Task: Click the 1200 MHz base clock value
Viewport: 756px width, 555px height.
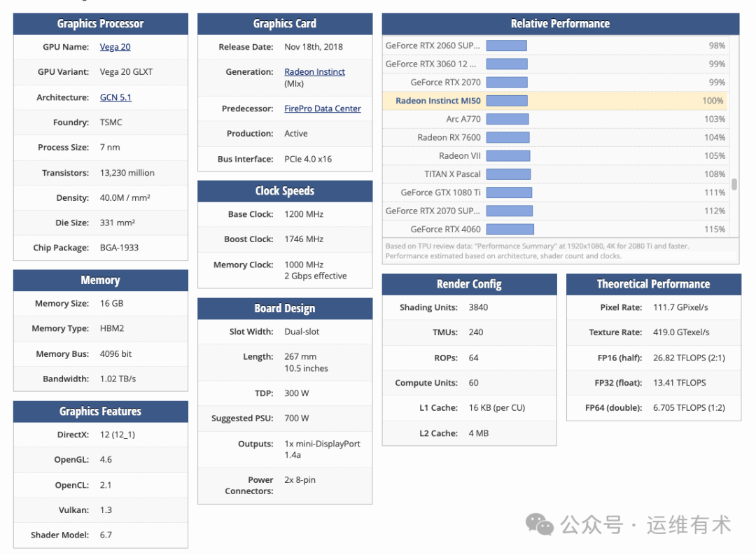Action: [304, 214]
